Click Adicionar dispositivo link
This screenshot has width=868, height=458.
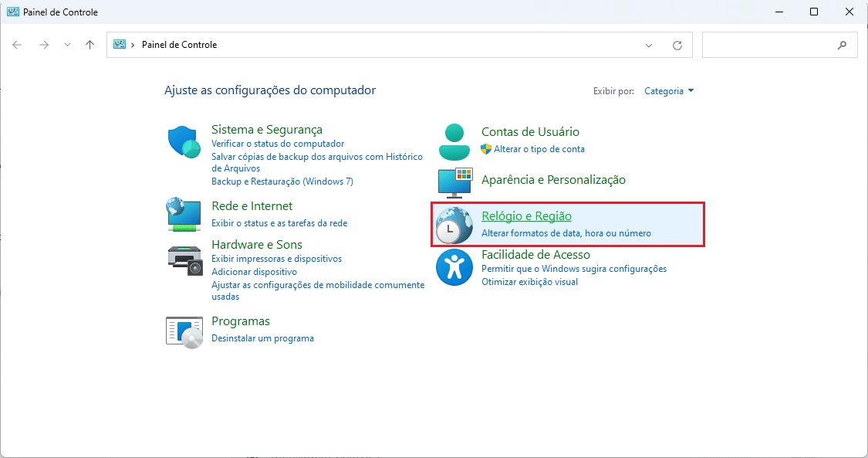(254, 272)
